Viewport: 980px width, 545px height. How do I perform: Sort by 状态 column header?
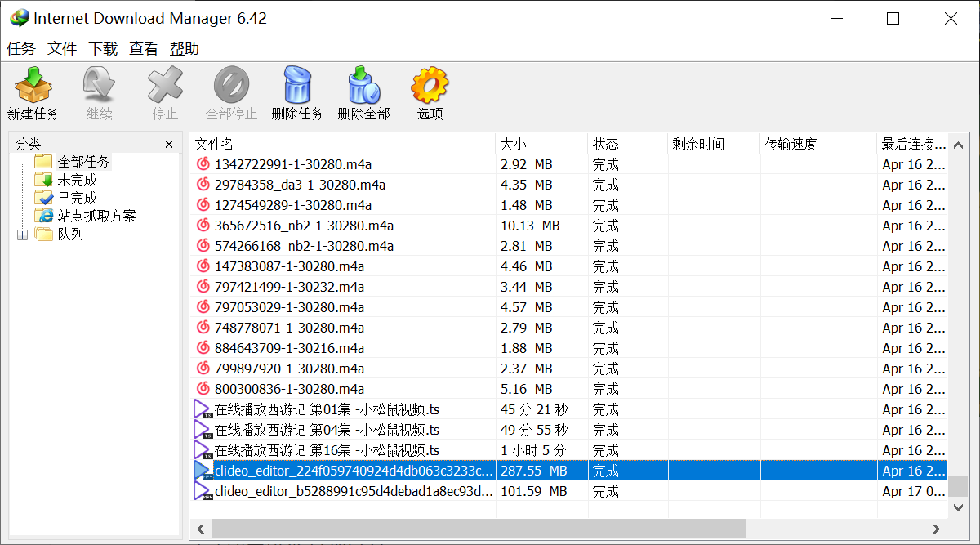628,145
